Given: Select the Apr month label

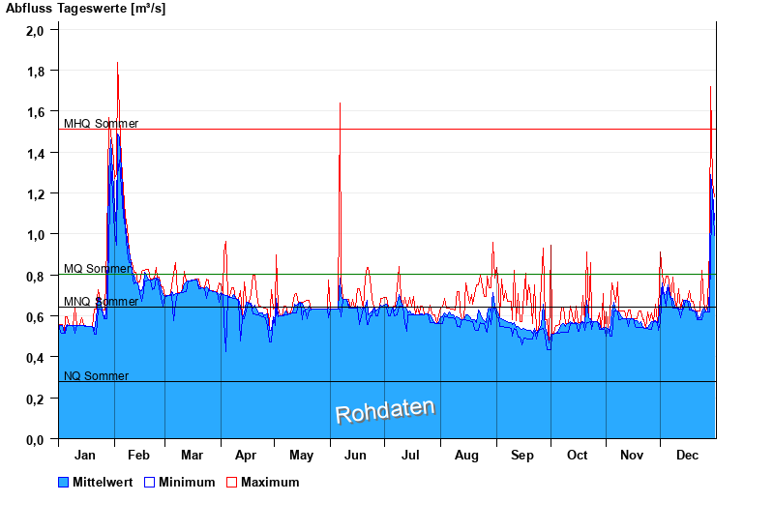Looking at the screenshot, I should pyautogui.click(x=246, y=456).
